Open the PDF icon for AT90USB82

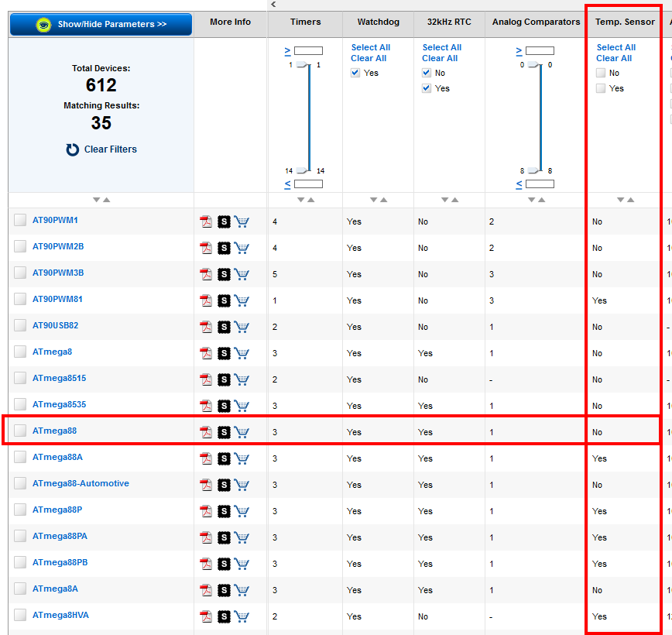point(206,327)
